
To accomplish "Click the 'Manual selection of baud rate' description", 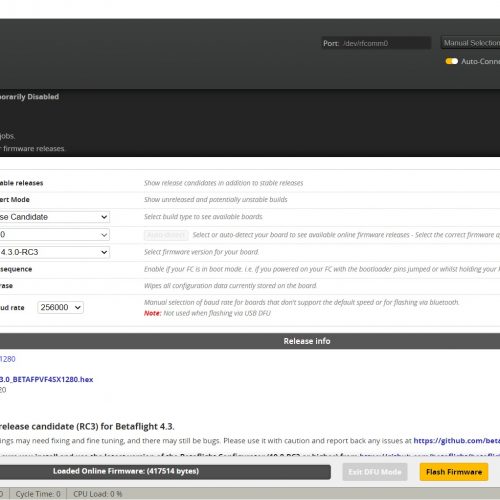I will click(302, 302).
